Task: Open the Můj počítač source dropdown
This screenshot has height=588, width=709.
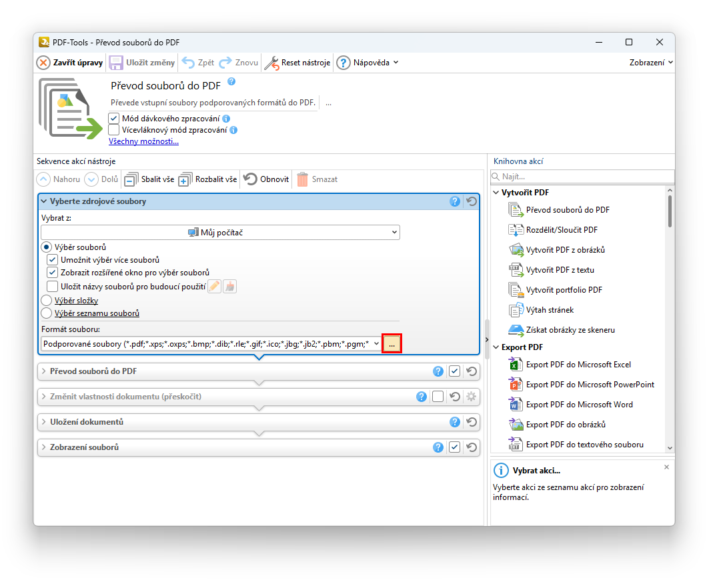Action: coord(220,233)
